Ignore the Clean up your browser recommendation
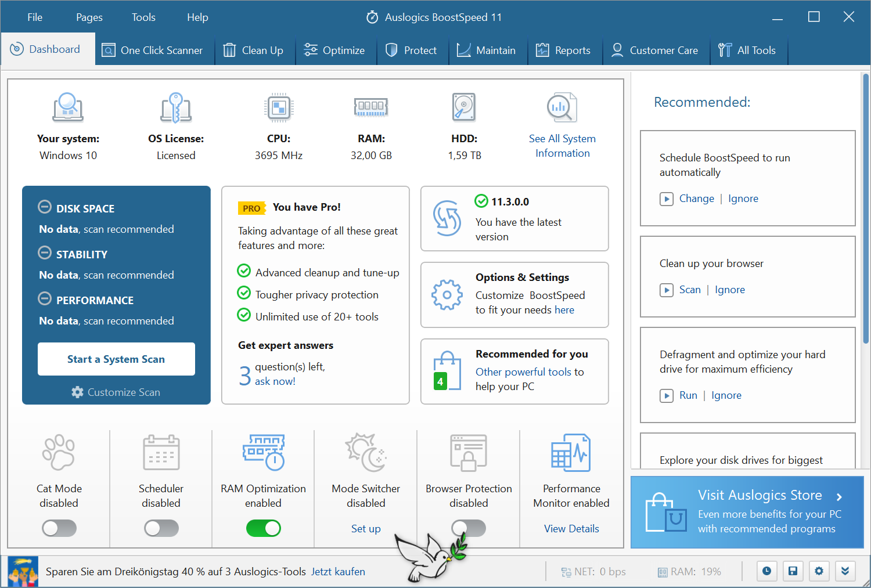This screenshot has width=871, height=588. (730, 290)
